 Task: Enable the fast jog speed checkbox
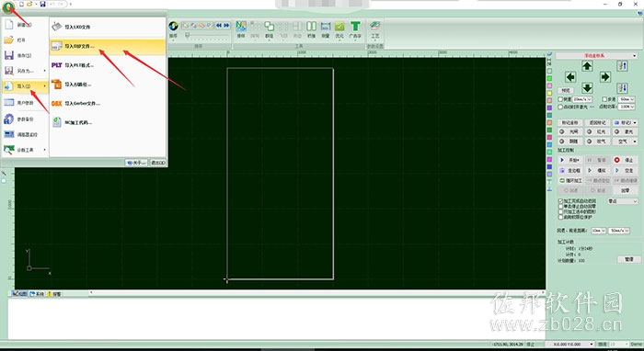click(560, 99)
